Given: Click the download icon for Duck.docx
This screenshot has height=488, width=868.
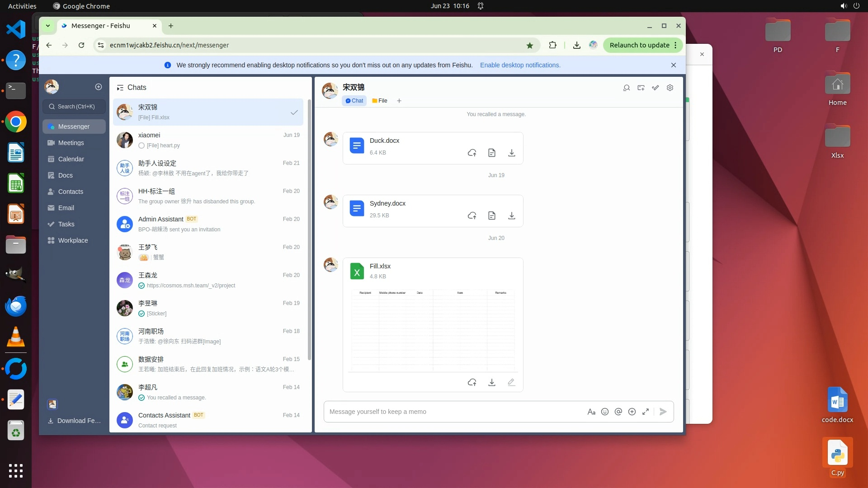Looking at the screenshot, I should tap(511, 153).
